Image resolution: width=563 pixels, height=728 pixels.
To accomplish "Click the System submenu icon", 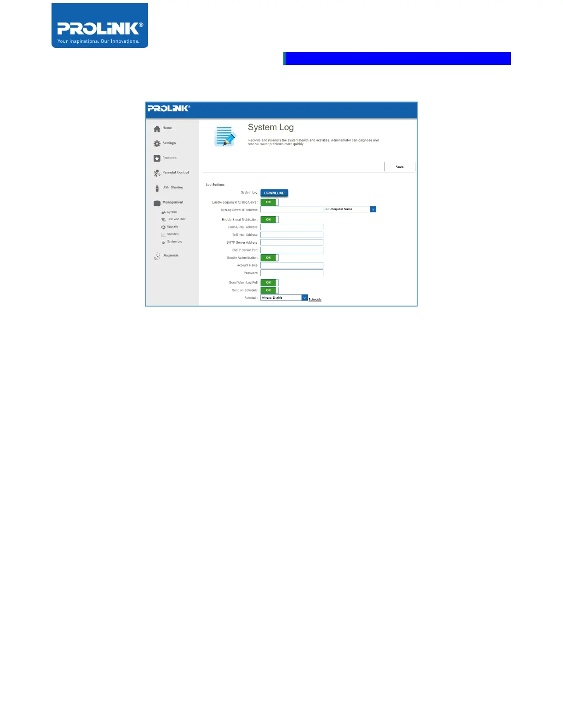I will 163,213.
